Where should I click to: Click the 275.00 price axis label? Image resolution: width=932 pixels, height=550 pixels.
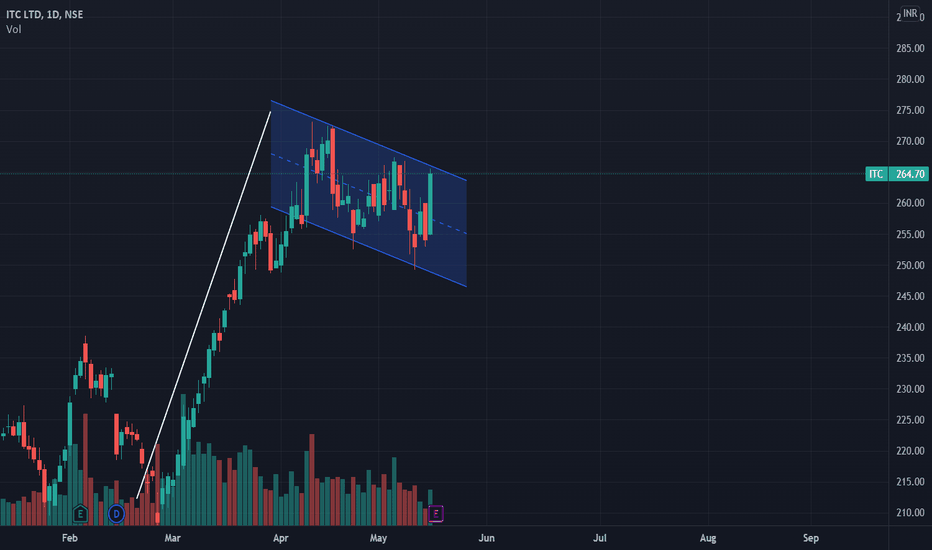[910, 110]
